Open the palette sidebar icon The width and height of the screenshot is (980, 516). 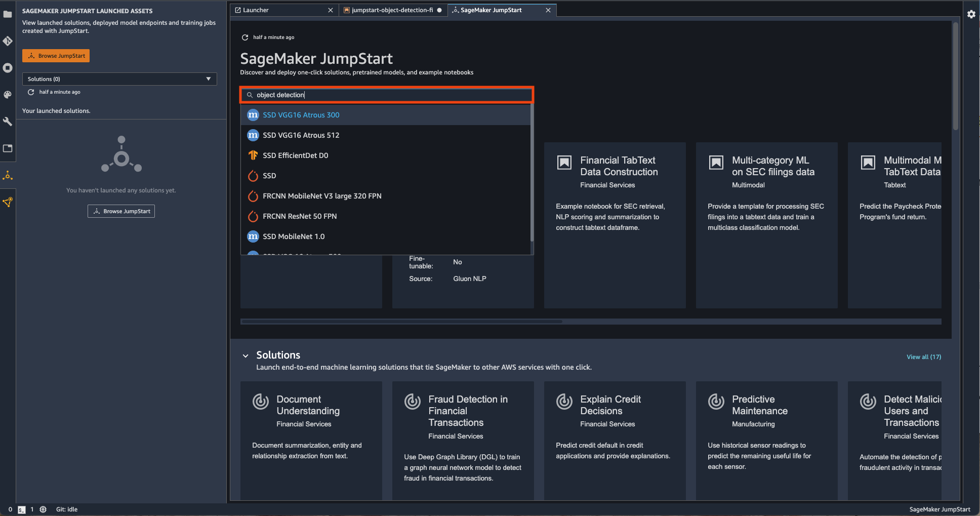tap(8, 95)
